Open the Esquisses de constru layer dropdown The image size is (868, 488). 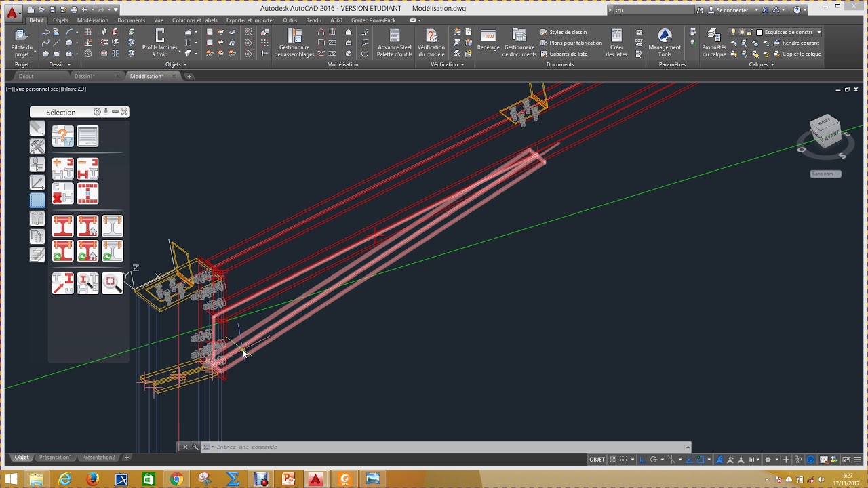[818, 32]
